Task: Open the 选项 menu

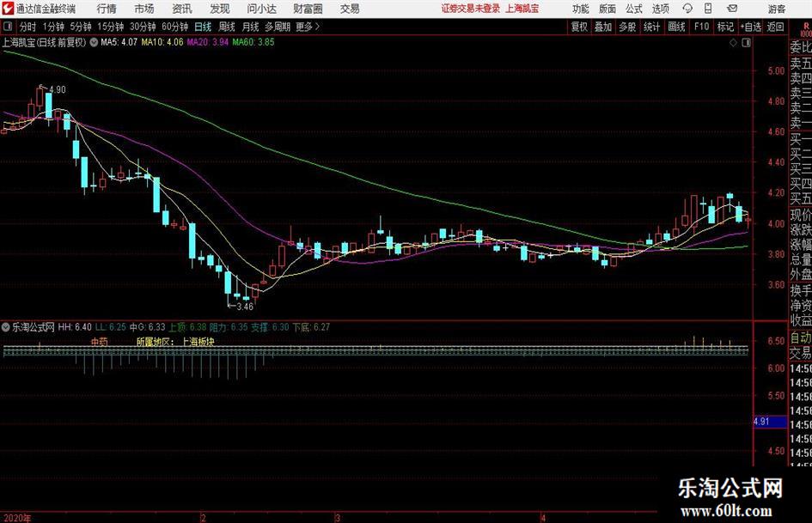Action: (x=660, y=9)
